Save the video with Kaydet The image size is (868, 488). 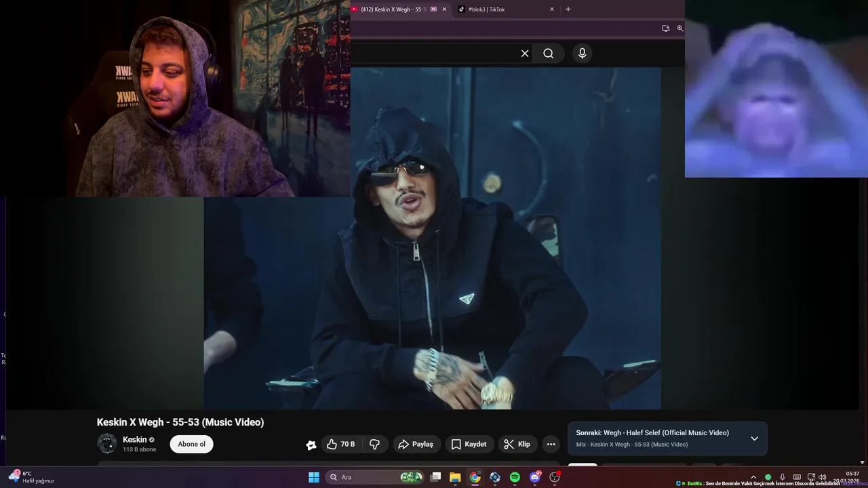tap(469, 445)
